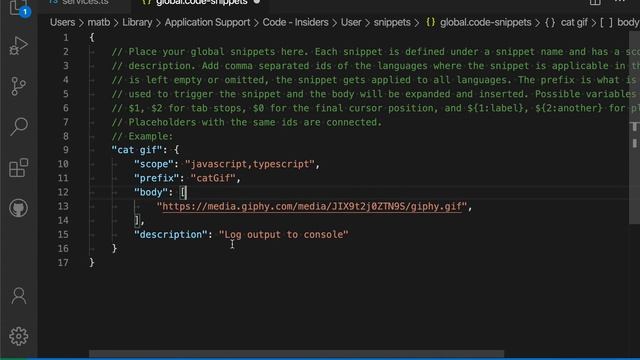Viewport: 640px width, 360px height.
Task: Click the horizontal scrollbar of the editor
Action: point(296,354)
